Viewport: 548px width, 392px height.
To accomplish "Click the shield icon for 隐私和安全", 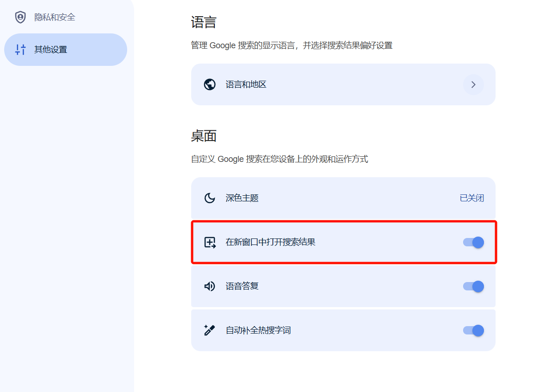I will [x=20, y=17].
